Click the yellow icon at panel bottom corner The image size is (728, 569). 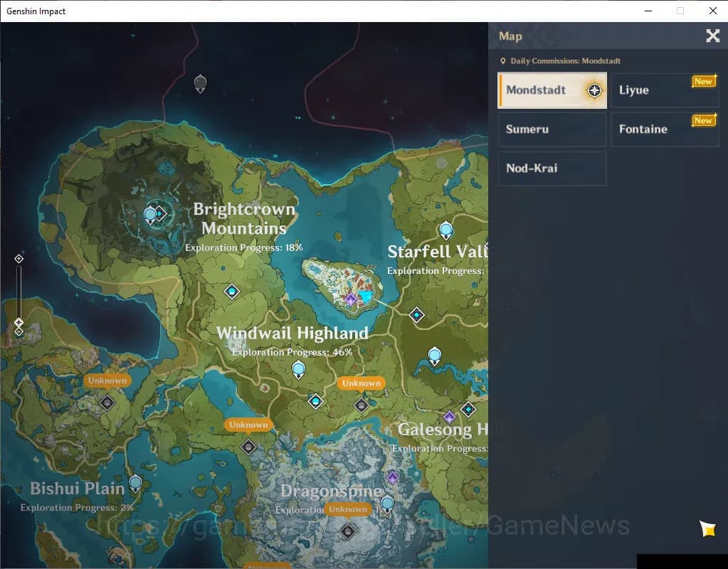point(708,528)
